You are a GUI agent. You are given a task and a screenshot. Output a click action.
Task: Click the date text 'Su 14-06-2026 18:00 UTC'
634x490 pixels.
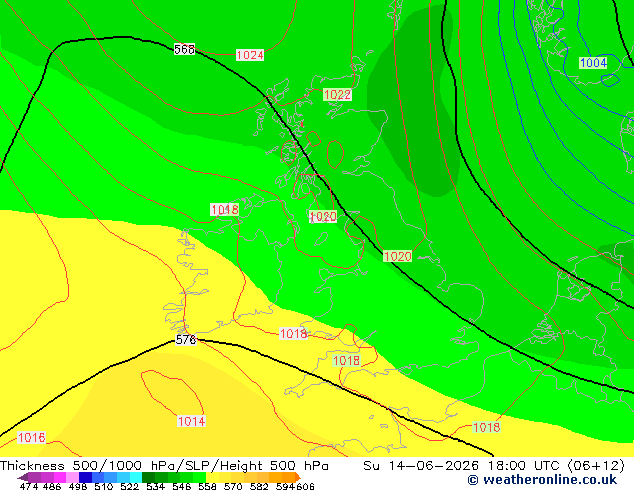(463, 466)
